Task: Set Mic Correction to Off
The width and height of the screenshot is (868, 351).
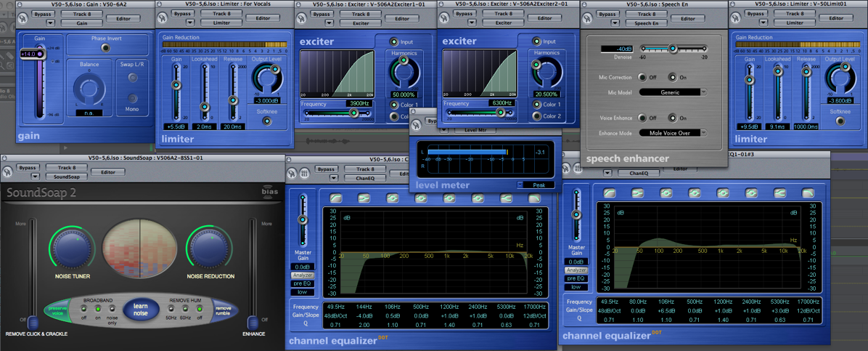Action: 643,77
